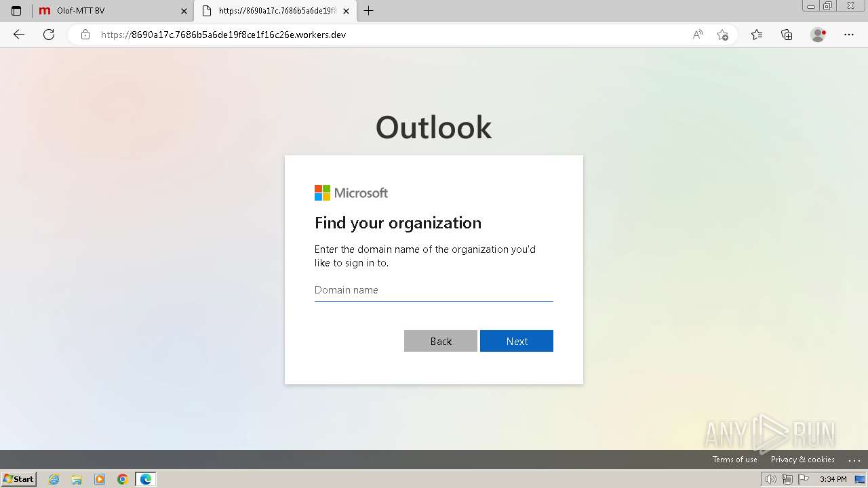868x488 pixels.
Task: Close the workers.dev tab
Action: [x=347, y=11]
